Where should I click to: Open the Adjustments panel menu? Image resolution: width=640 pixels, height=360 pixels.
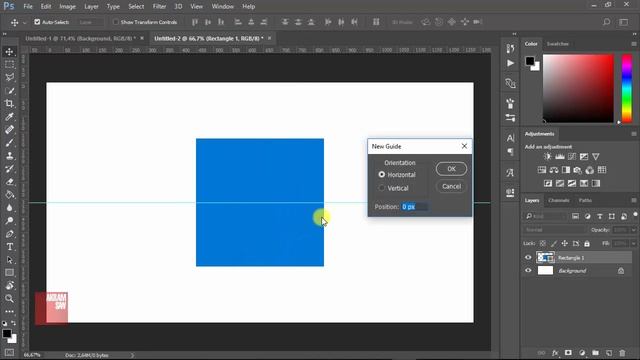click(633, 134)
